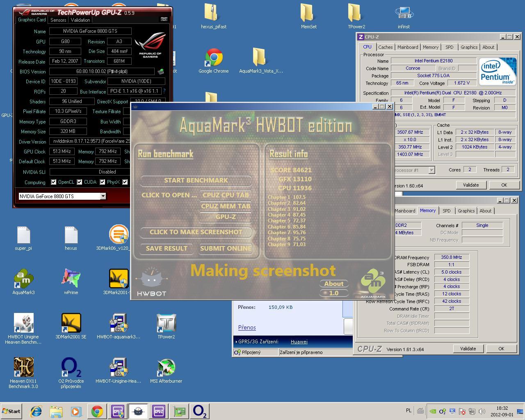Select Heaven DX11 Benchmark 3.0 icon

(23, 373)
